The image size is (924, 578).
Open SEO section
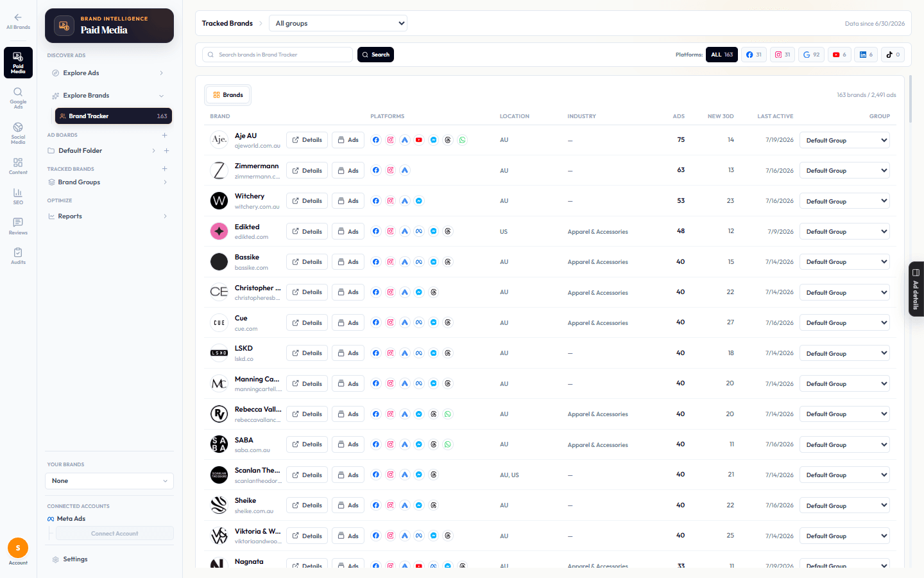18,196
